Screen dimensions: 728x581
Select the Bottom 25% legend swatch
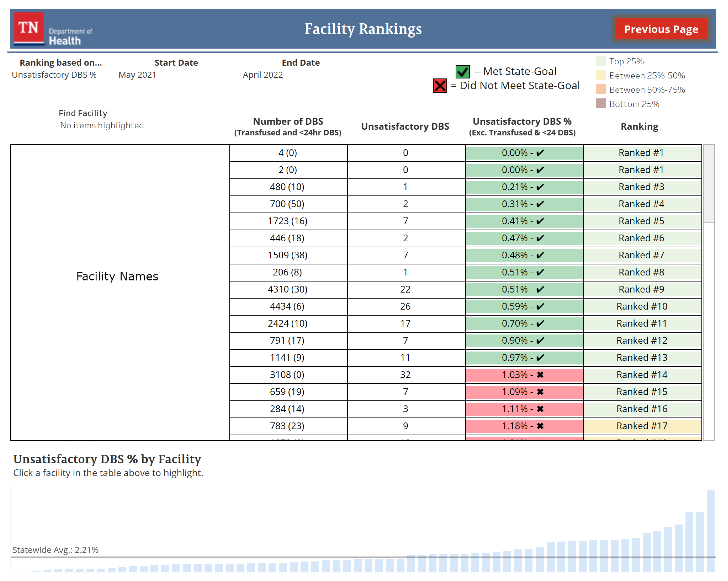(x=600, y=104)
